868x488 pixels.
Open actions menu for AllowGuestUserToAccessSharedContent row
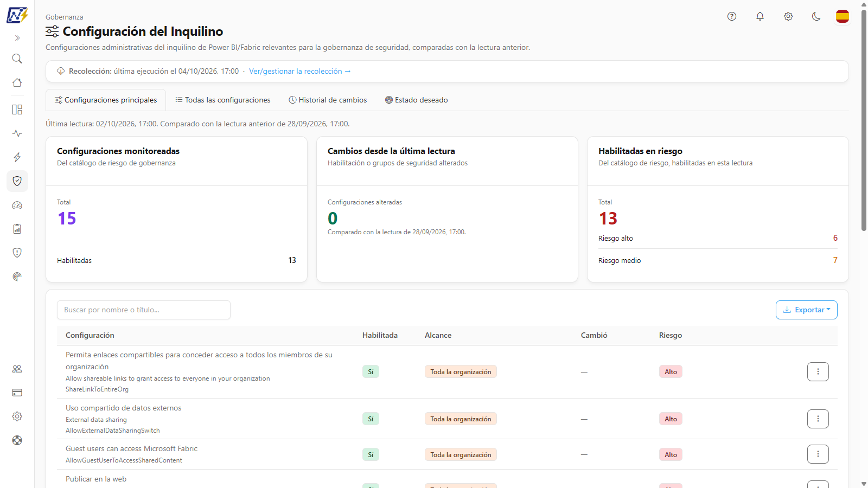click(818, 454)
